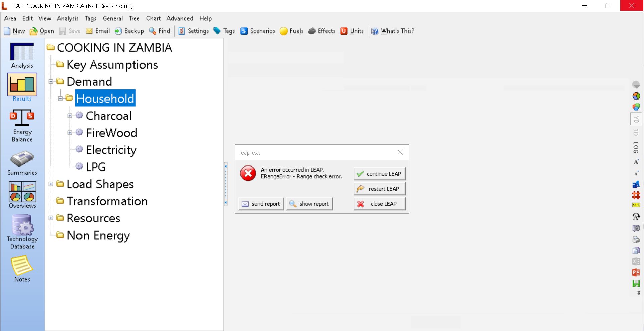Screen dimensions: 644x331
Task: Expand the Resources tree branch
Action: pos(51,218)
